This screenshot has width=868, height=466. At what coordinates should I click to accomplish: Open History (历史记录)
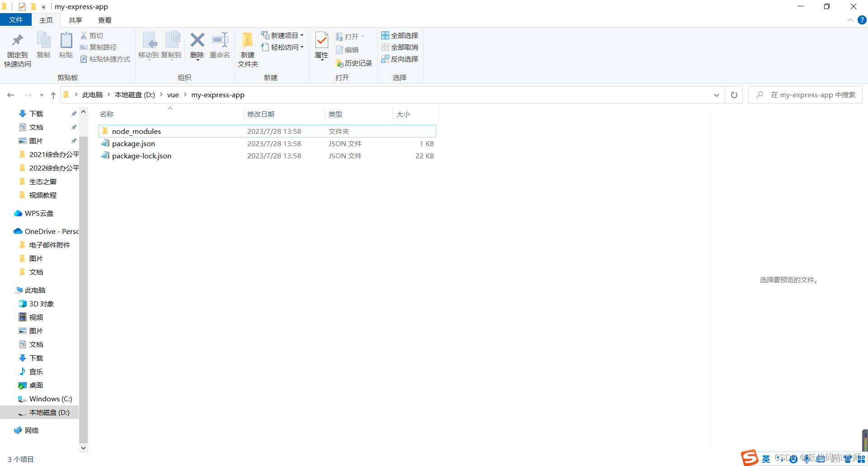354,63
